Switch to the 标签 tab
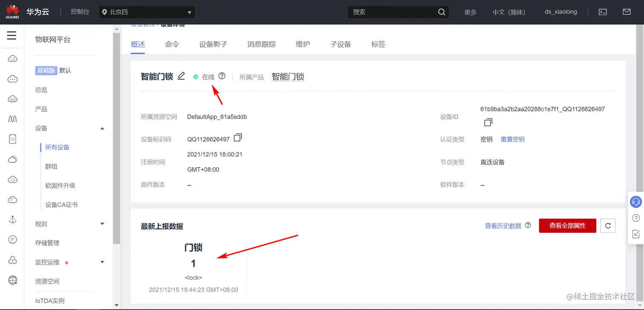This screenshot has height=310, width=644. click(378, 44)
